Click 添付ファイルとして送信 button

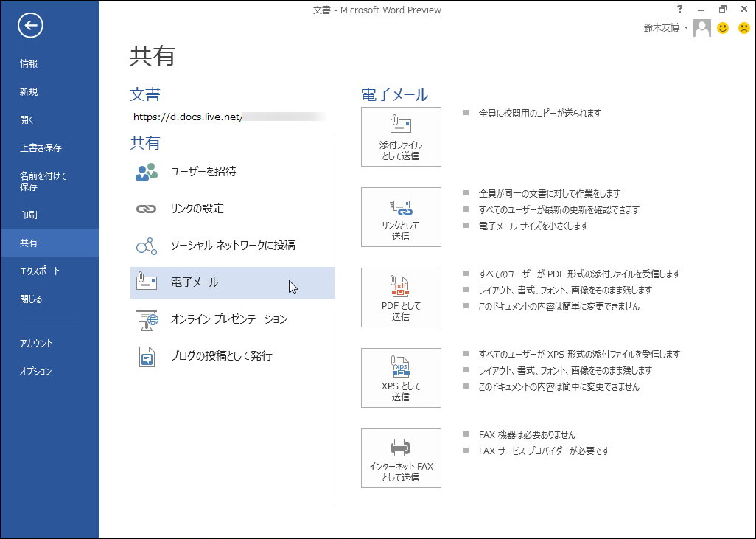(x=401, y=136)
